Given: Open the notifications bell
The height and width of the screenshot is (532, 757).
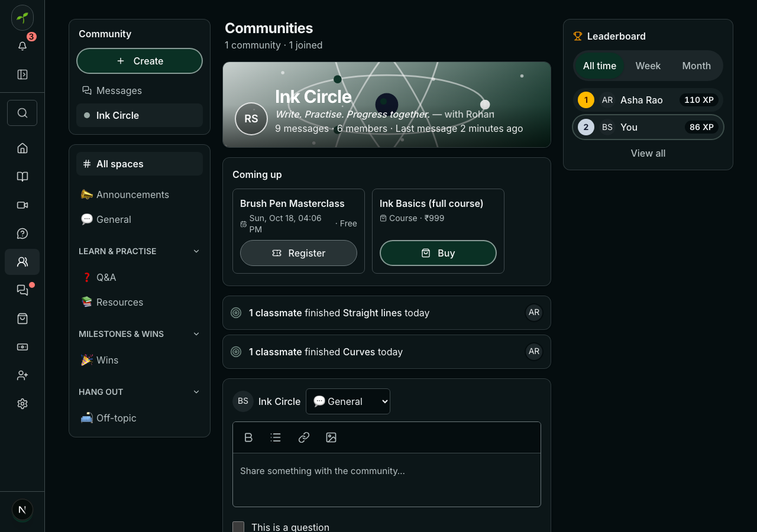Looking at the screenshot, I should 22,46.
